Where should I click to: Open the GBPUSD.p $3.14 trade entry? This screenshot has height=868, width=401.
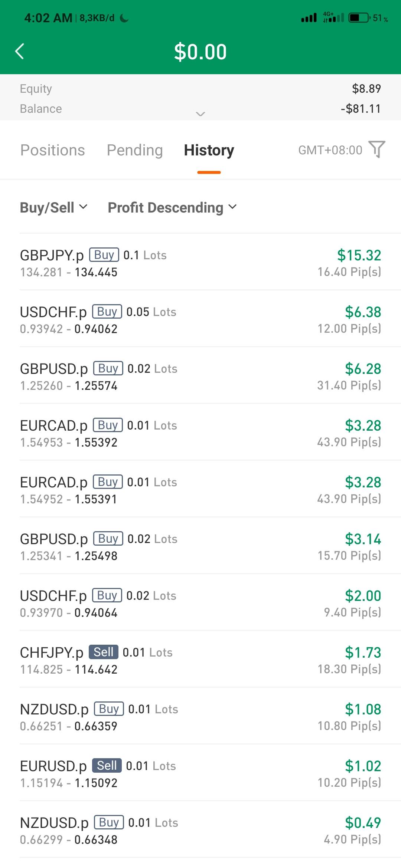(200, 547)
